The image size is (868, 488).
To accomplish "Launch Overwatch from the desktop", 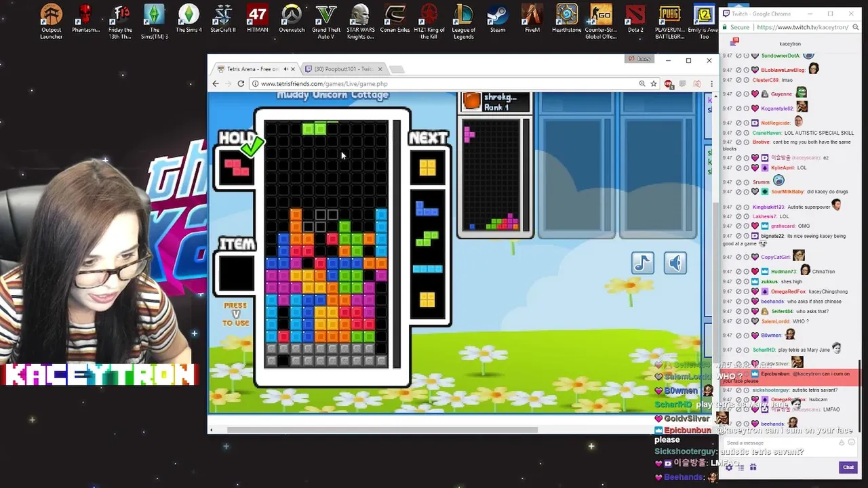I will click(x=292, y=19).
